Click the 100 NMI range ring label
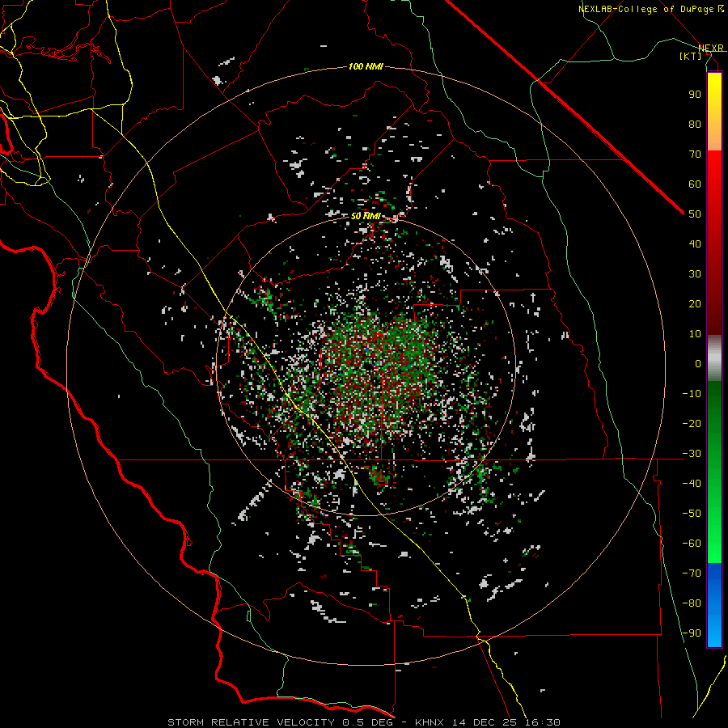This screenshot has width=728, height=728. [x=366, y=67]
